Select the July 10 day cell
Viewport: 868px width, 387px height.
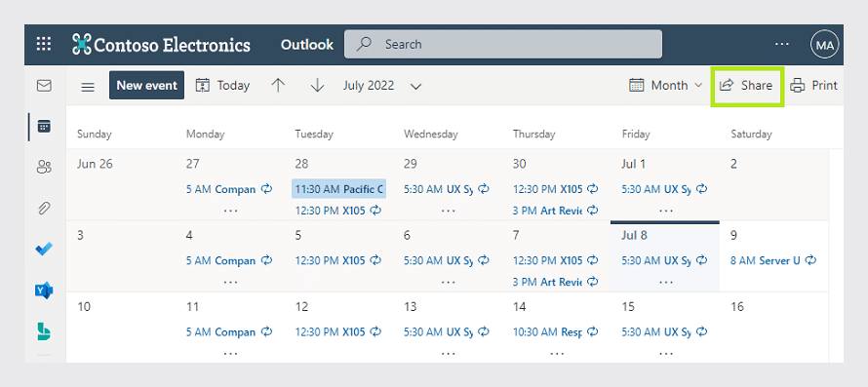(121, 328)
